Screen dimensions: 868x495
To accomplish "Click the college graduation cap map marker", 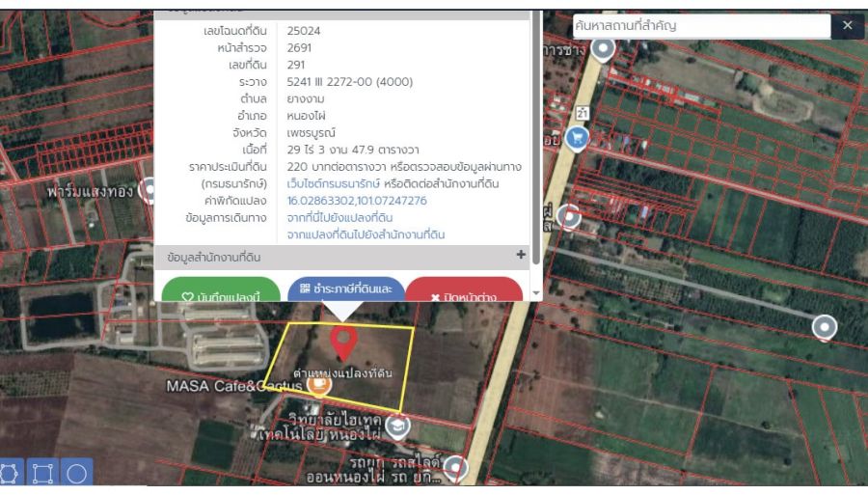I will [x=396, y=425].
